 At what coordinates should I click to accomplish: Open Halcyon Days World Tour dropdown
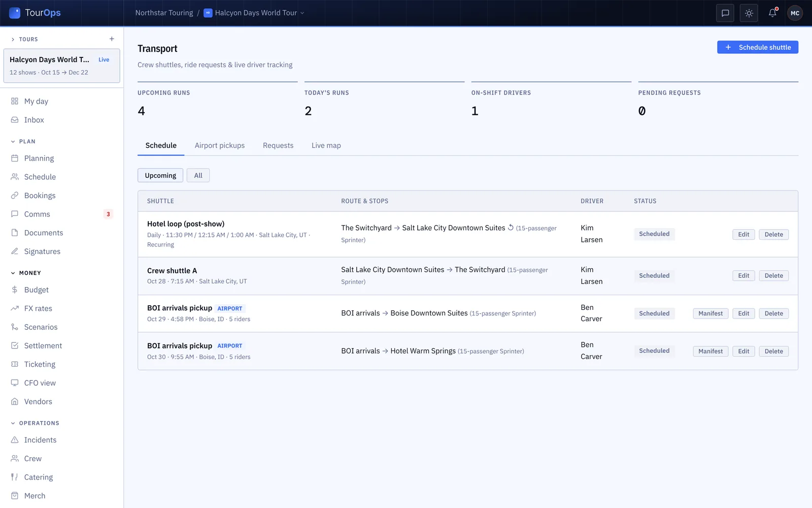(254, 13)
